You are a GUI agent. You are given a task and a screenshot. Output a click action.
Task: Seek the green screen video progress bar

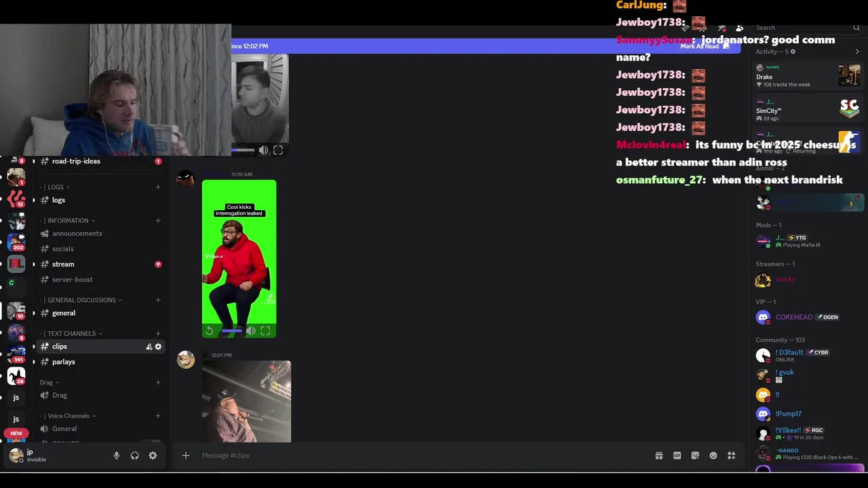click(x=231, y=331)
